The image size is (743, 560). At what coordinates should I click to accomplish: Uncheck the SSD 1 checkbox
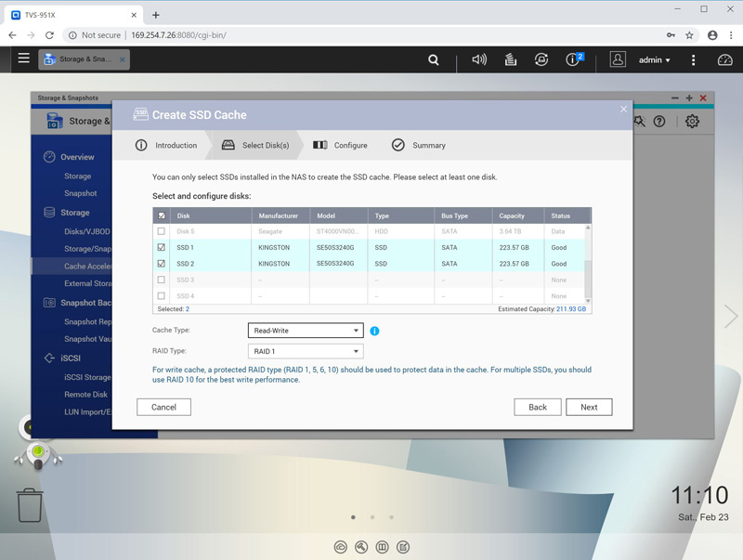(162, 248)
